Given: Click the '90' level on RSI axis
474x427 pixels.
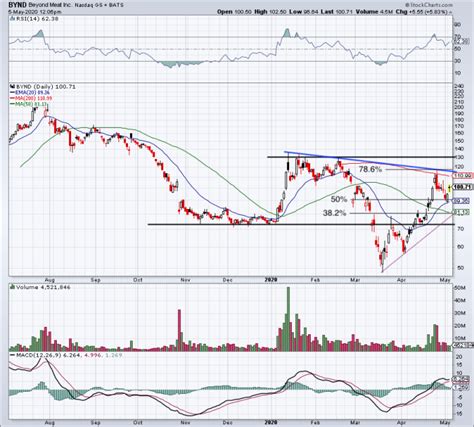Looking at the screenshot, I should coord(457,25).
